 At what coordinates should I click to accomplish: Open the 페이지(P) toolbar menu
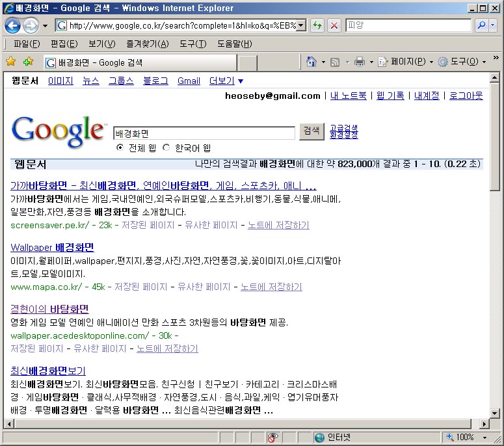tap(406, 61)
